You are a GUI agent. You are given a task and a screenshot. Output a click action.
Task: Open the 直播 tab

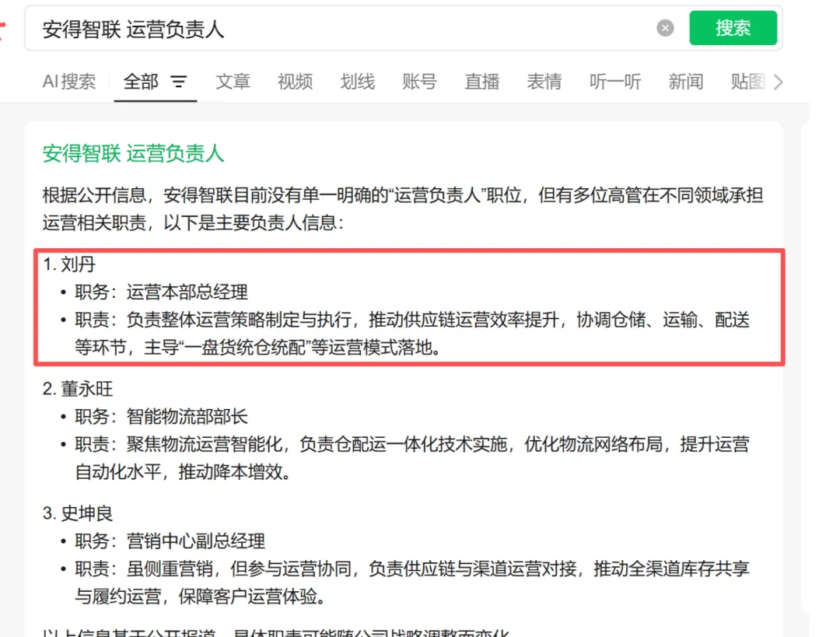point(481,82)
